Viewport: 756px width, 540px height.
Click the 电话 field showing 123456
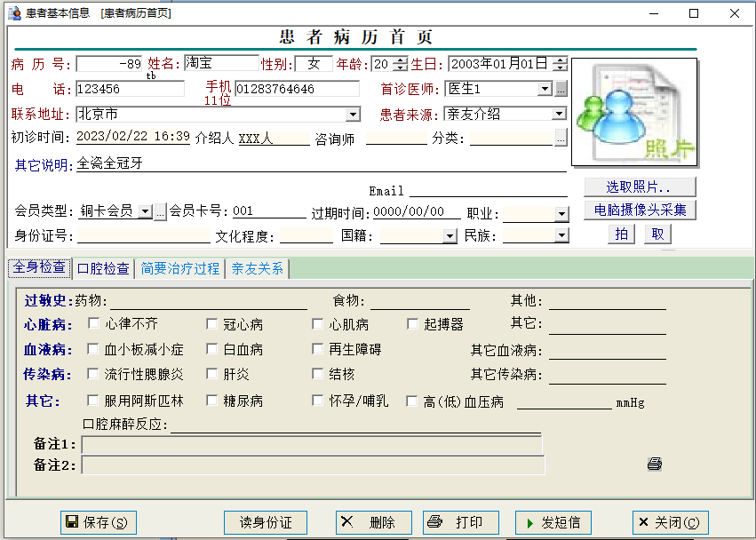[x=131, y=89]
